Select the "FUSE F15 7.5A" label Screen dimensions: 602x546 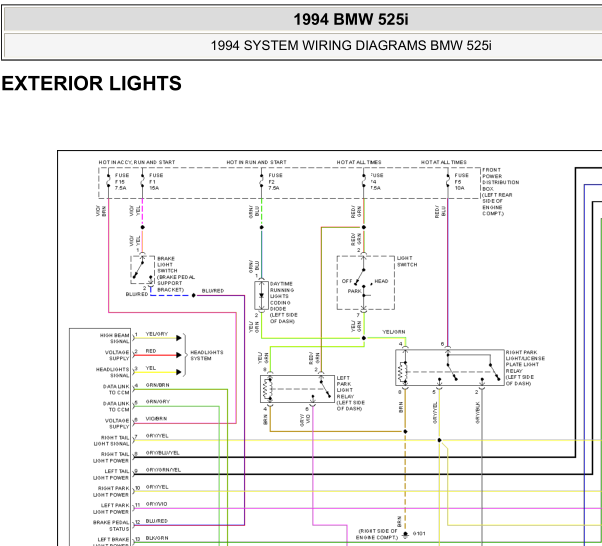pyautogui.click(x=122, y=182)
